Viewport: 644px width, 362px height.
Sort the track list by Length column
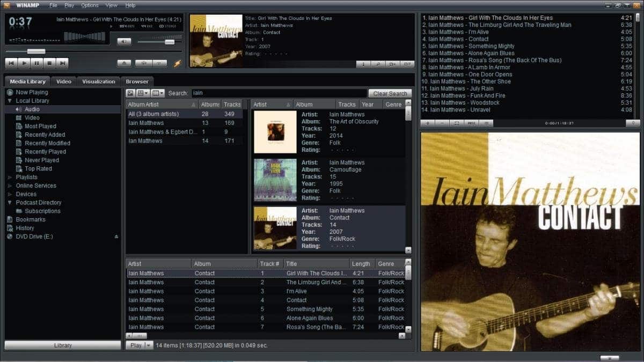tap(362, 264)
